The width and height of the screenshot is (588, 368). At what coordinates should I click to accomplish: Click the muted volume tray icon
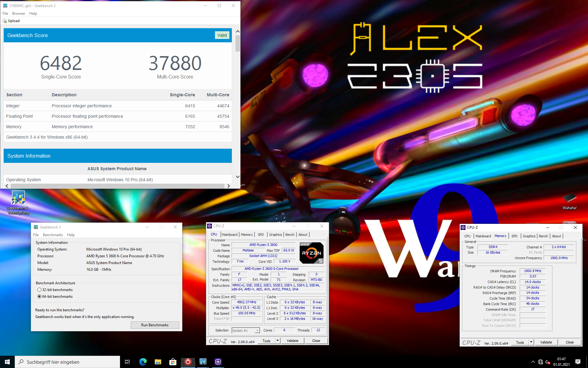tap(548, 362)
